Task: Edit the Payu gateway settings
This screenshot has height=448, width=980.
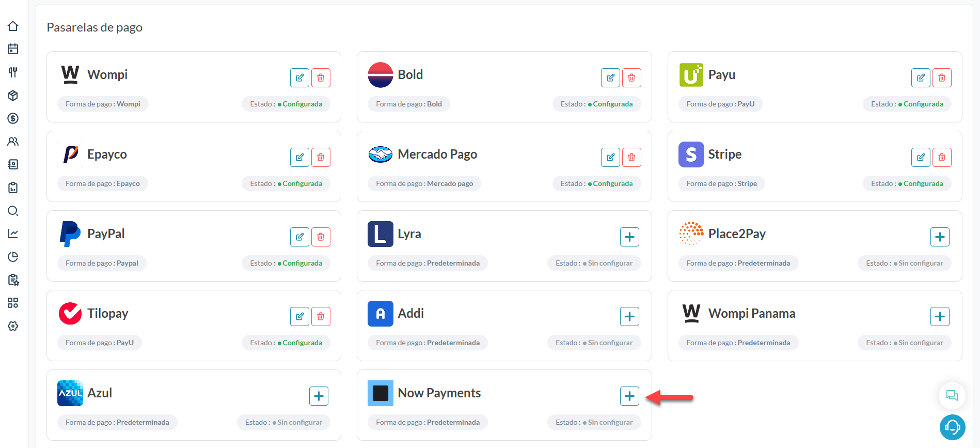Action: pos(921,78)
